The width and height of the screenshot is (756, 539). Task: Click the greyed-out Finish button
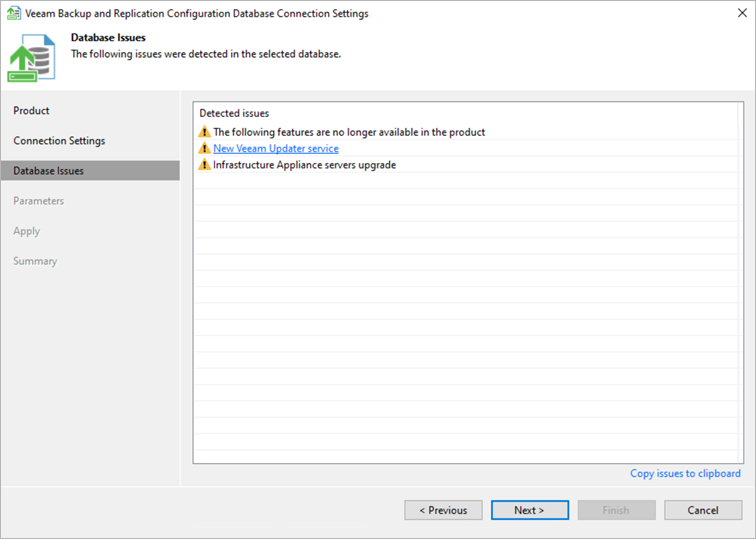pyautogui.click(x=616, y=510)
